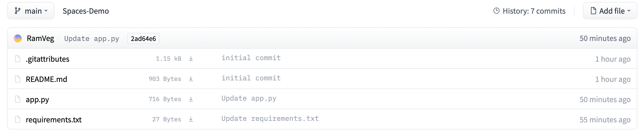This screenshot has height=135, width=644.
Task: Download requirements.txt via arrow icon
Action: pos(191,119)
